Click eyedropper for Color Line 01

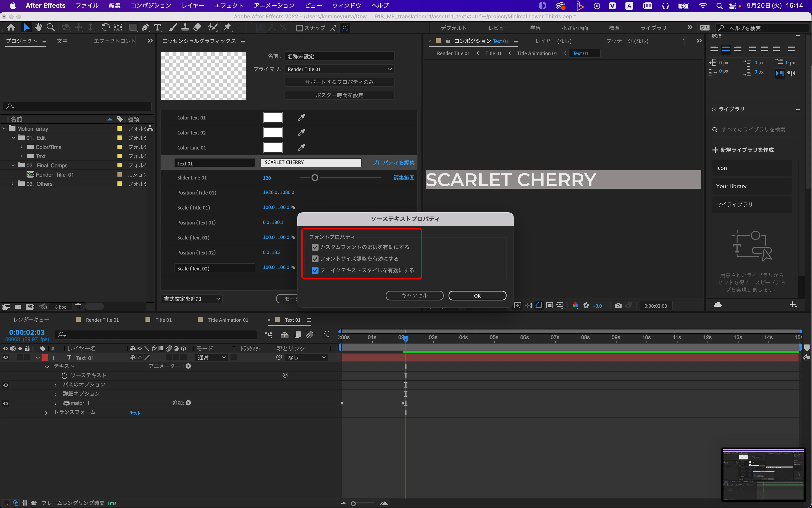(301, 147)
